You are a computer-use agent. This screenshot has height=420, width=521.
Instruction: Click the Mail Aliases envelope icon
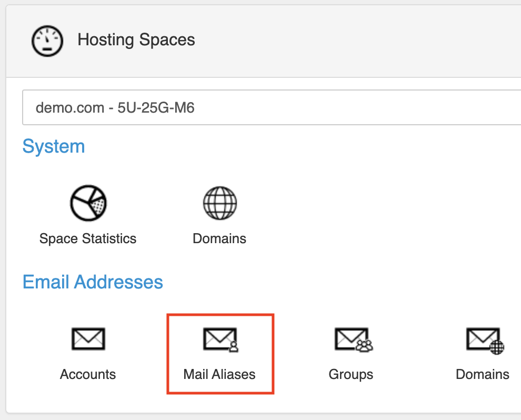coord(221,339)
